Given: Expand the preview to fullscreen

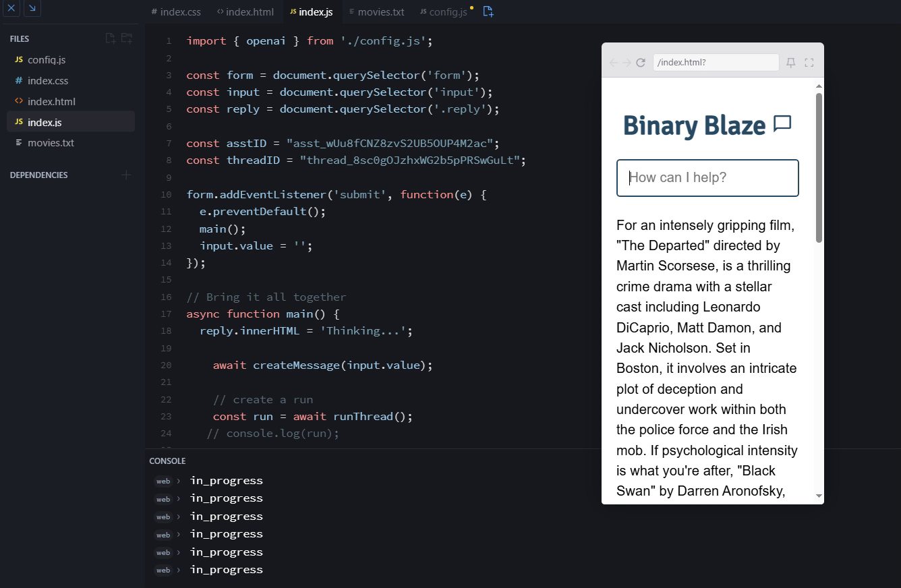Looking at the screenshot, I should pos(809,63).
